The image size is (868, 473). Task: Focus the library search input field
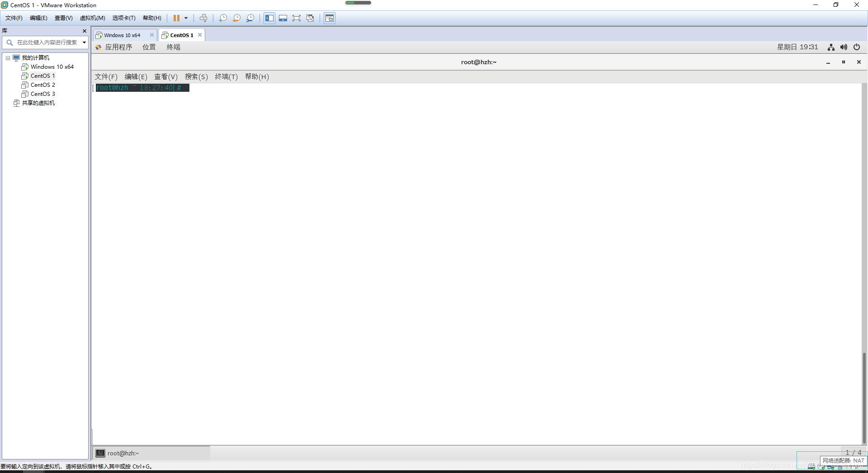point(47,43)
